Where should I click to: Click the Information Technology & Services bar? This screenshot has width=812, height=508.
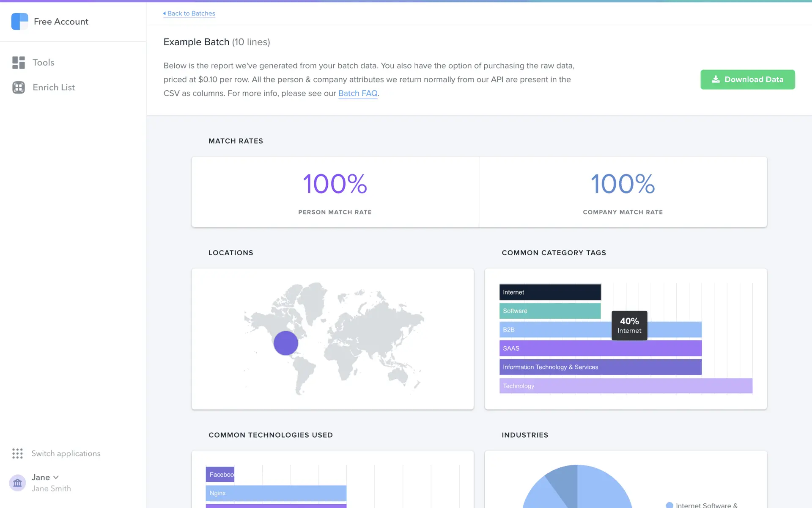(x=600, y=367)
